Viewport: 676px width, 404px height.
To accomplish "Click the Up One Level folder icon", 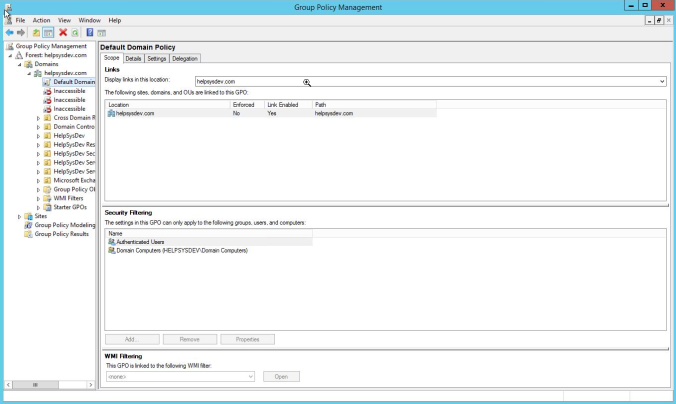I will 36,32.
